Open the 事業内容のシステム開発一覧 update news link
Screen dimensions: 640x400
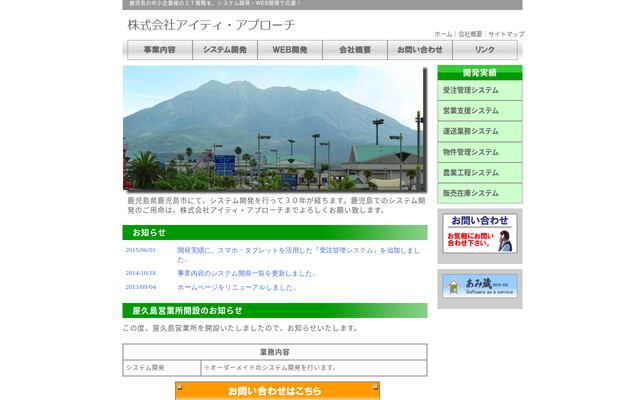246,273
